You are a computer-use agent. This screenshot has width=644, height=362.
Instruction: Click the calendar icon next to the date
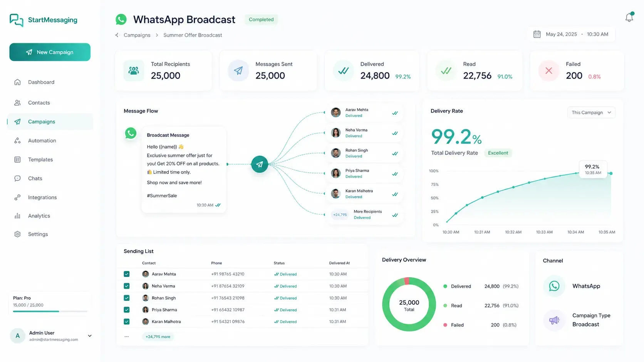[x=537, y=34]
